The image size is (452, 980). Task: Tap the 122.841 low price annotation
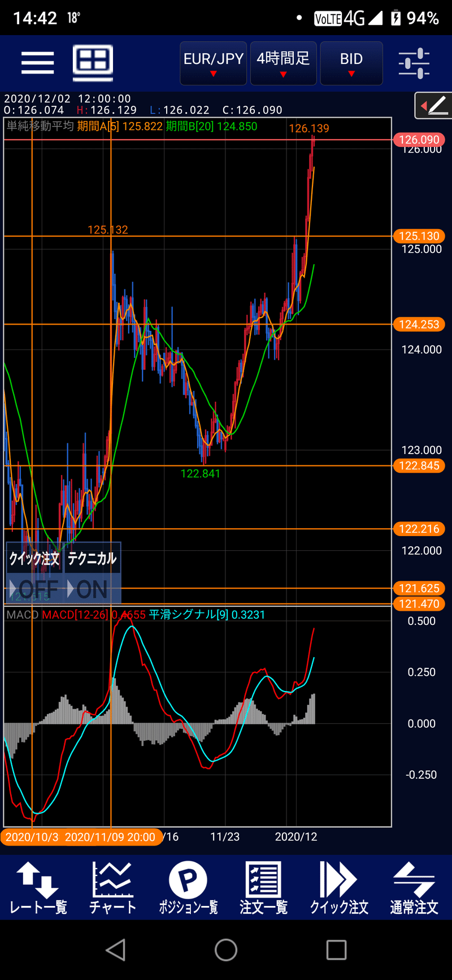pos(201,474)
